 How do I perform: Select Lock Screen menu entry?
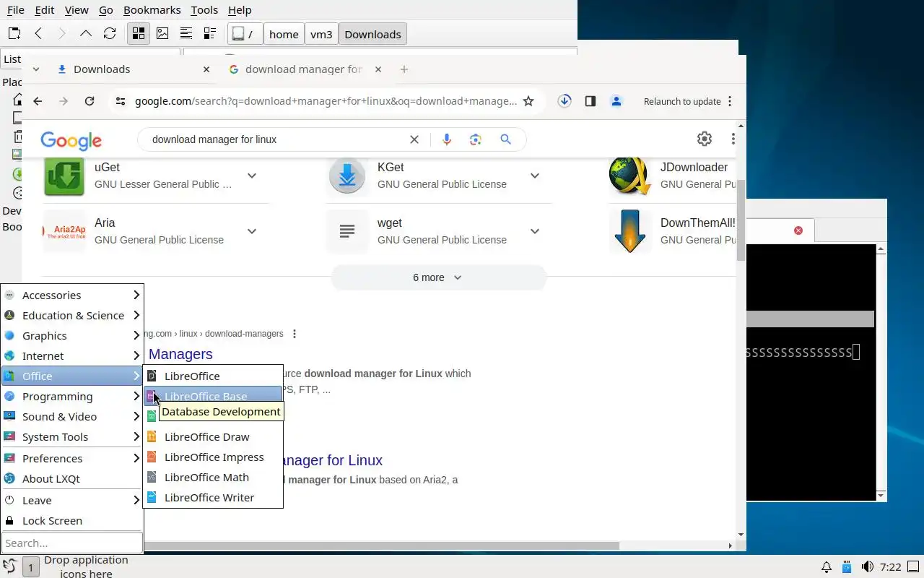[72, 520]
